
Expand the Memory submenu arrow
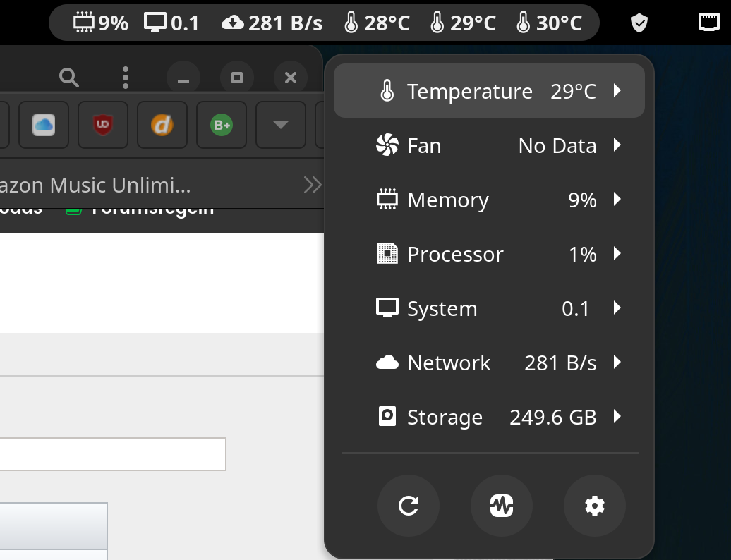pyautogui.click(x=617, y=200)
